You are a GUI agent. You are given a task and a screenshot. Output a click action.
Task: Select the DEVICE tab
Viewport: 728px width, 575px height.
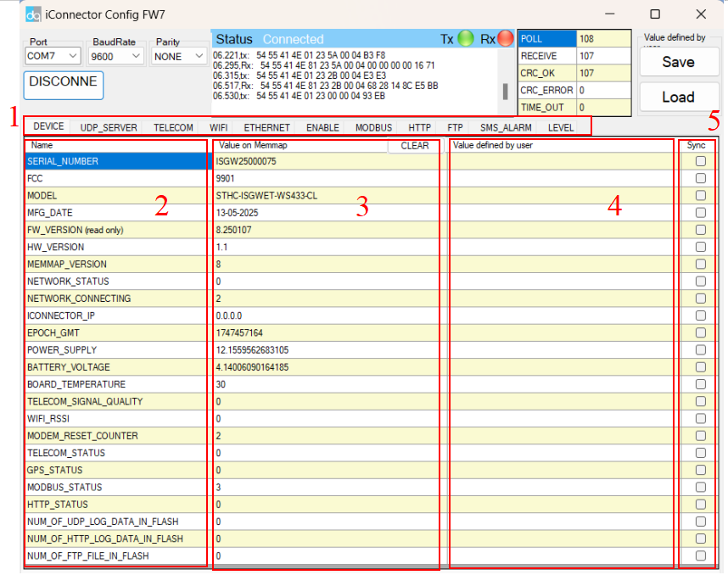coord(48,126)
